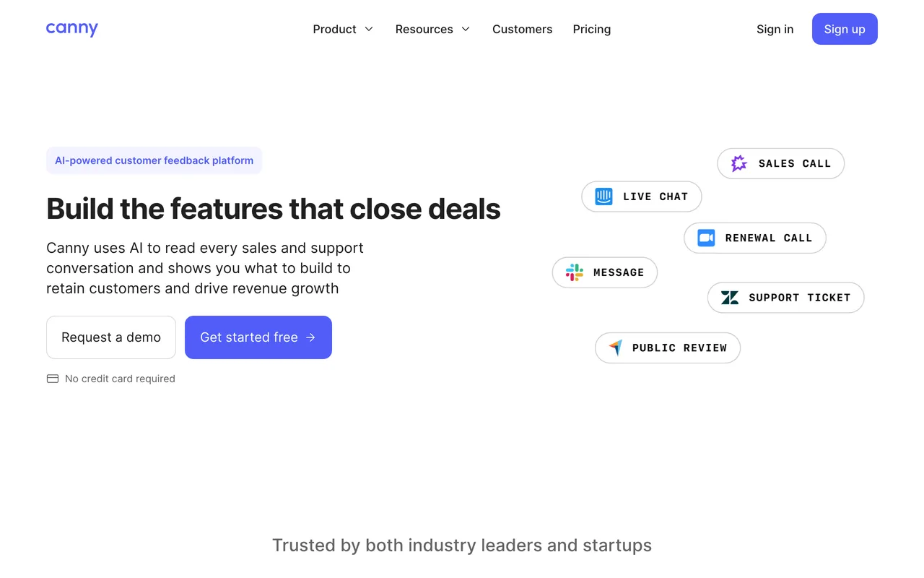The width and height of the screenshot is (924, 578).
Task: Go to the Customers page
Action: click(x=523, y=29)
